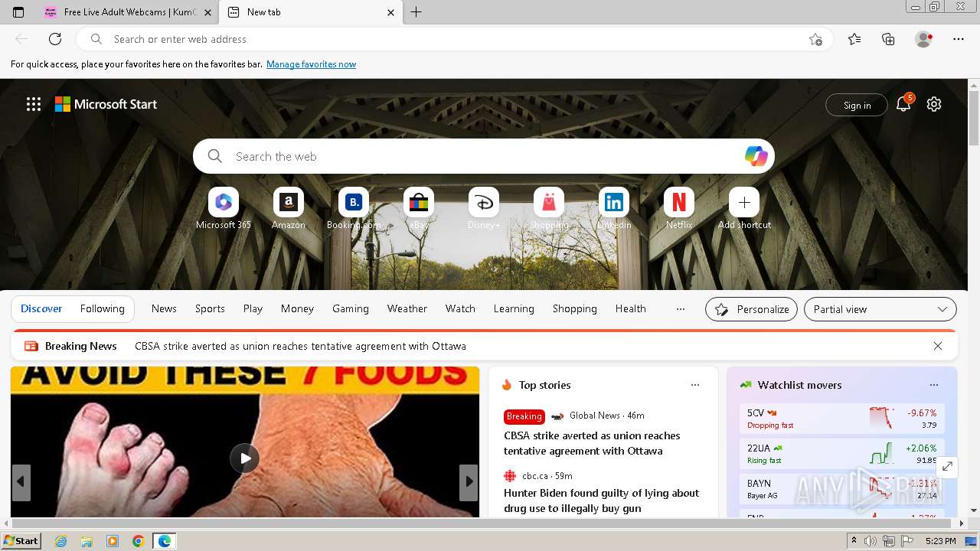
Task: Open a new browser tab with plus button
Action: point(416,12)
